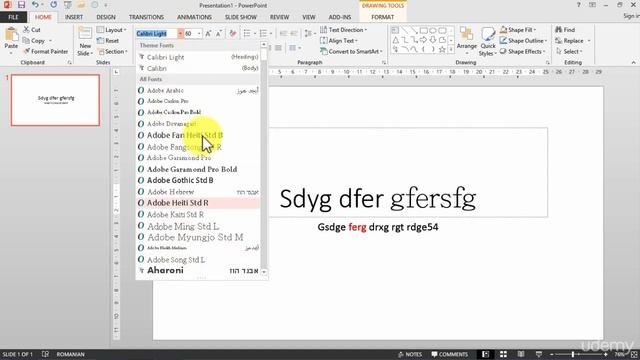Open the Section dropdown
The height and width of the screenshot is (360, 640).
pyautogui.click(x=113, y=51)
